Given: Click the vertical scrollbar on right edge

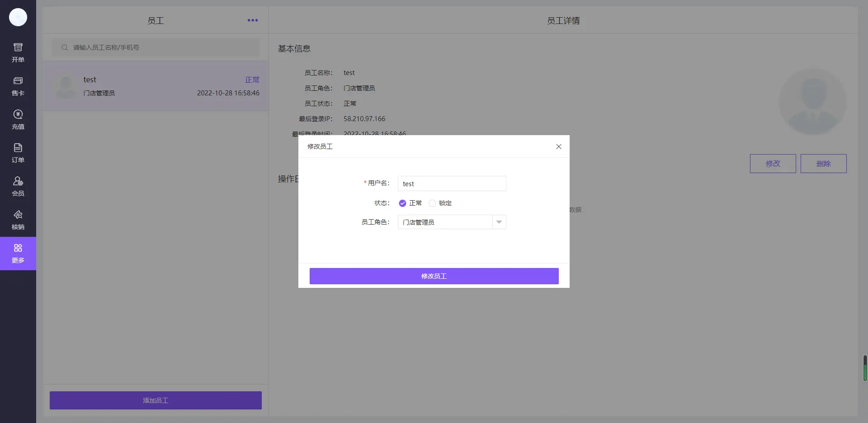Looking at the screenshot, I should pos(865,368).
